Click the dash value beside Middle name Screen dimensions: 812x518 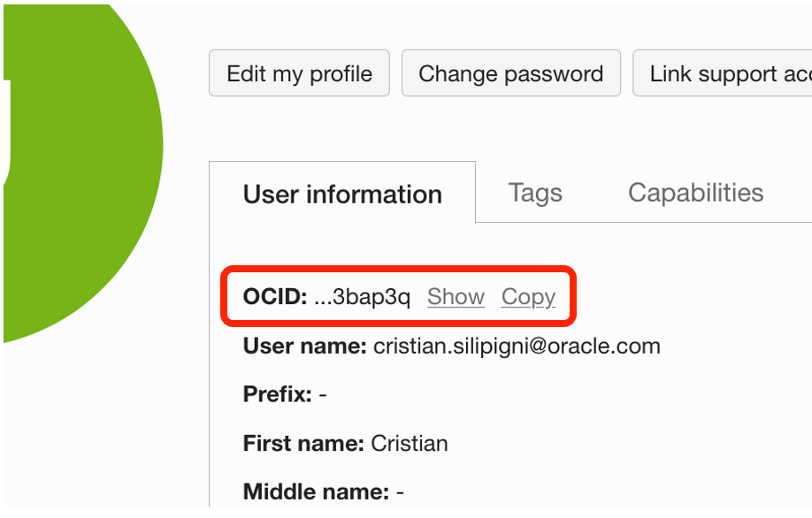pyautogui.click(x=400, y=491)
